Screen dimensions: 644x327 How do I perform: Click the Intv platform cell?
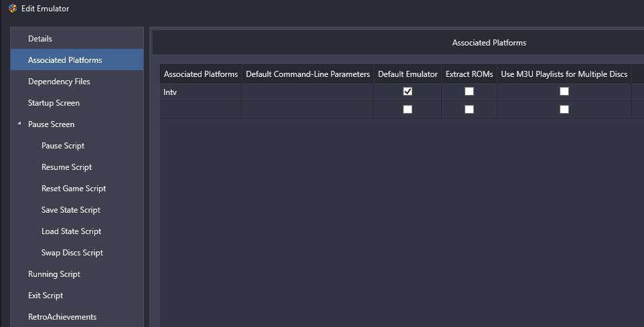coord(200,92)
